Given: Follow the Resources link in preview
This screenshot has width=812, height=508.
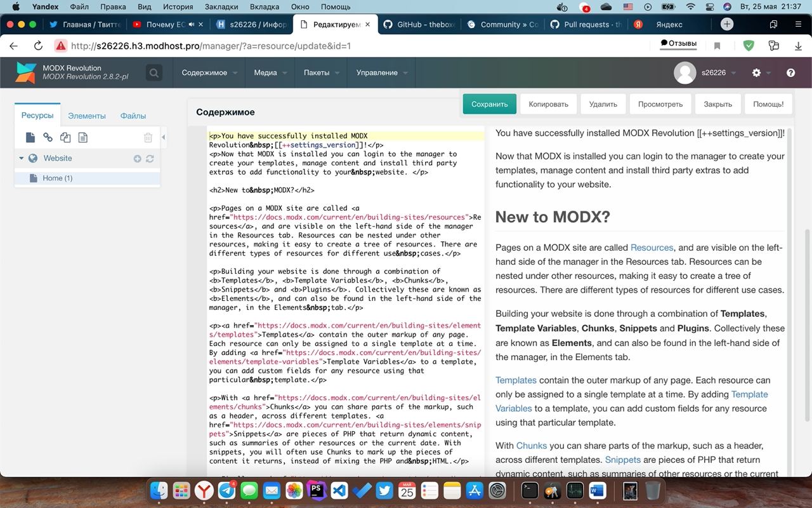Looking at the screenshot, I should click(x=652, y=248).
